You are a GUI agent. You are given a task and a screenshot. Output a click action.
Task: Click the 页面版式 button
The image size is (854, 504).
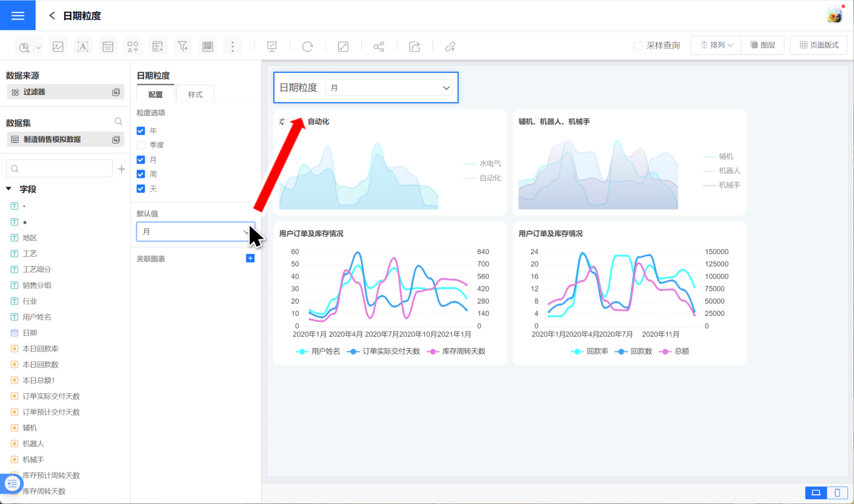coord(819,45)
